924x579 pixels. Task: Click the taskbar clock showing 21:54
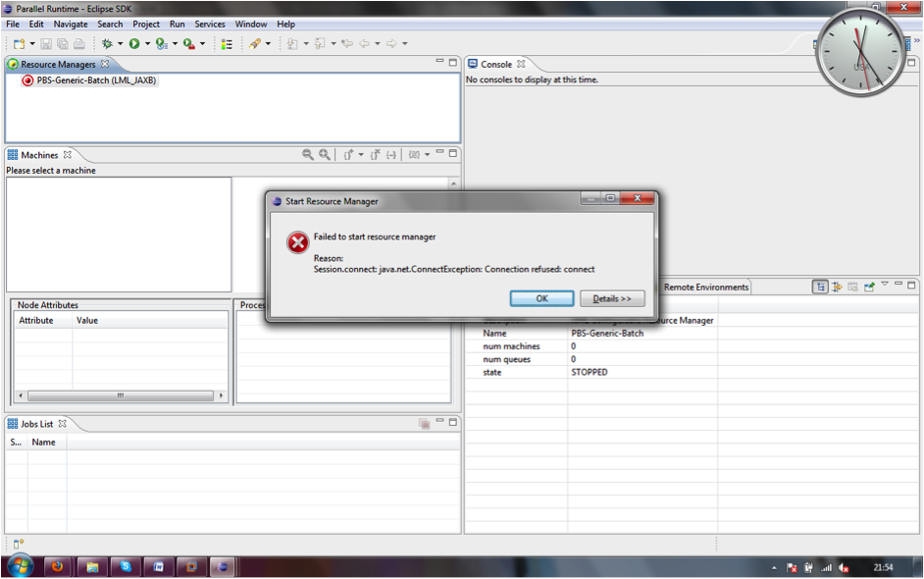[x=883, y=568]
